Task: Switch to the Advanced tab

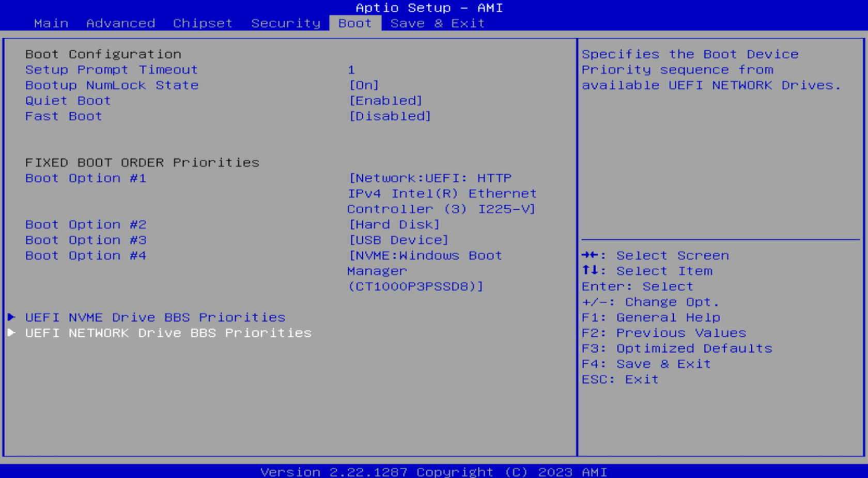Action: [120, 23]
